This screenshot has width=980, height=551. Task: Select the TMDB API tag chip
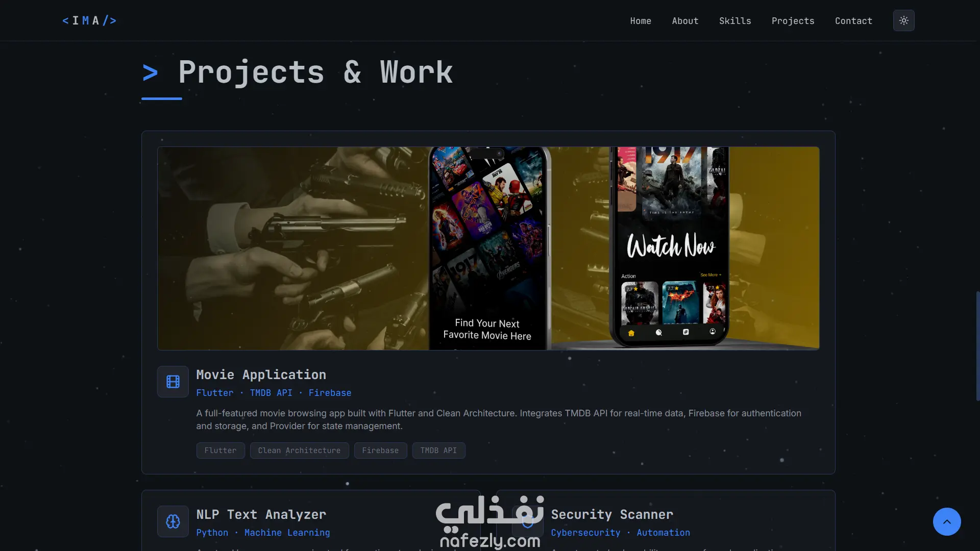coord(438,450)
